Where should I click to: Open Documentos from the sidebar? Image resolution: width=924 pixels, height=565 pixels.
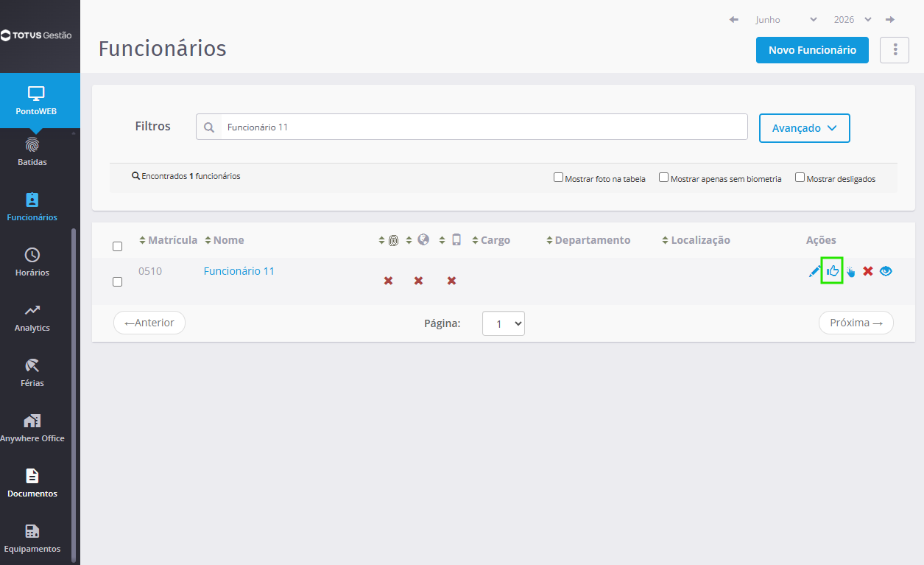tap(32, 483)
